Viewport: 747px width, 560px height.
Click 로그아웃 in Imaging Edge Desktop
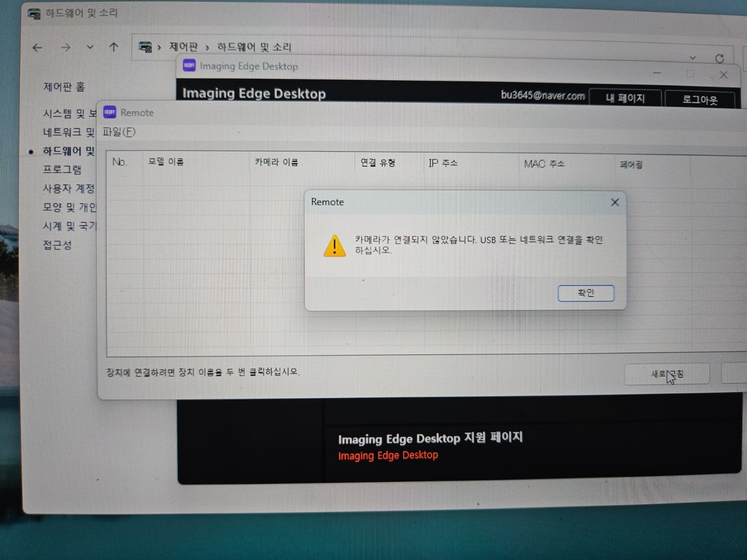point(699,99)
